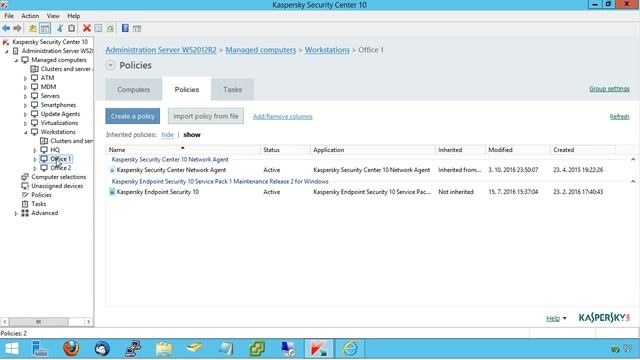Expand the ATM tree node arrow
This screenshot has height=360, width=640.
click(25, 78)
